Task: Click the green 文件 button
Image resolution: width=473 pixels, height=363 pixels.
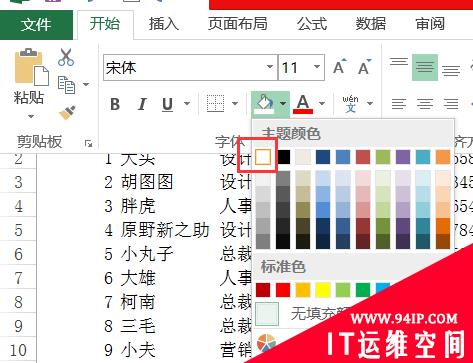Action: pyautogui.click(x=36, y=25)
